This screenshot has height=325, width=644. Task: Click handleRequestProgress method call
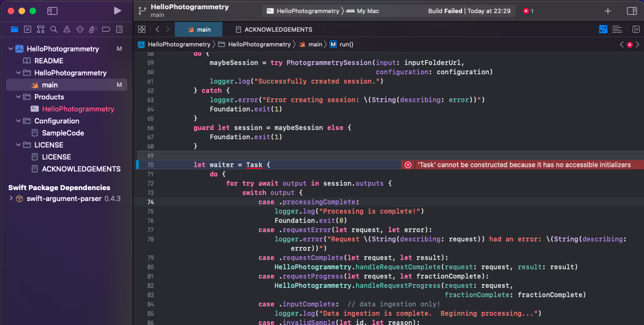pos(398,286)
